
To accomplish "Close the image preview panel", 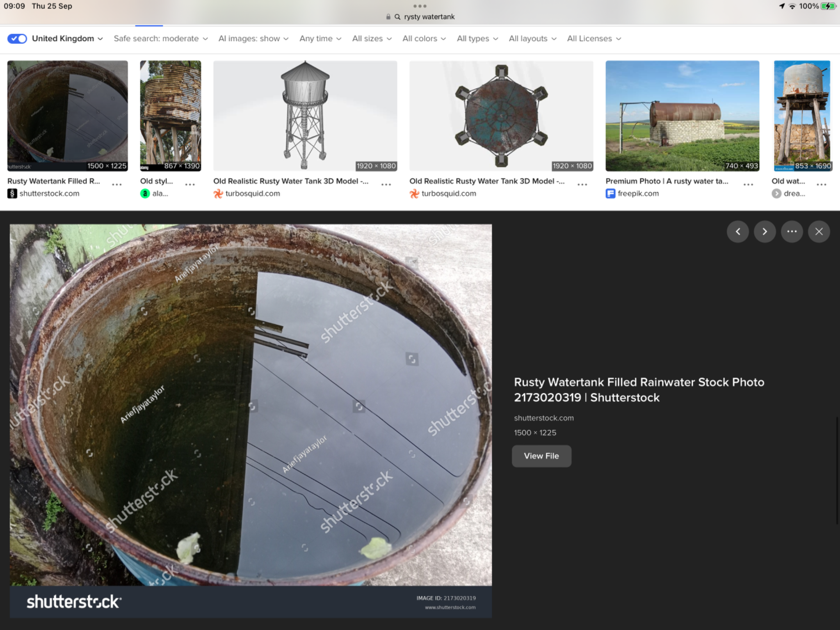I will 819,231.
